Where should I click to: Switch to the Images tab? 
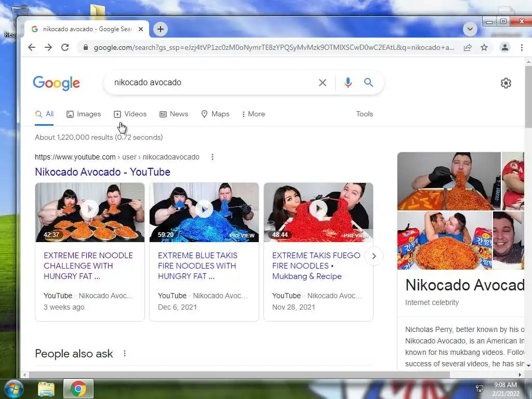[x=84, y=114]
